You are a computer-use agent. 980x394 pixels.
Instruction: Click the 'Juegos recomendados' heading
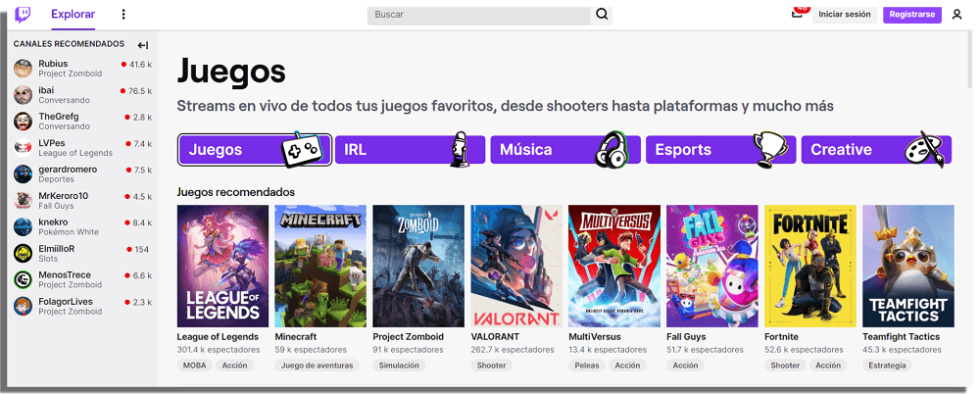click(235, 191)
